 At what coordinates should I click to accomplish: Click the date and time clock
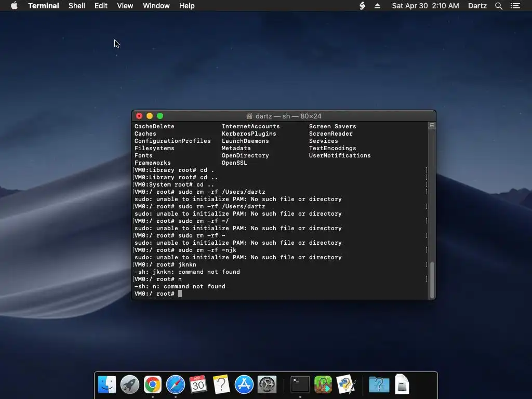pos(425,6)
